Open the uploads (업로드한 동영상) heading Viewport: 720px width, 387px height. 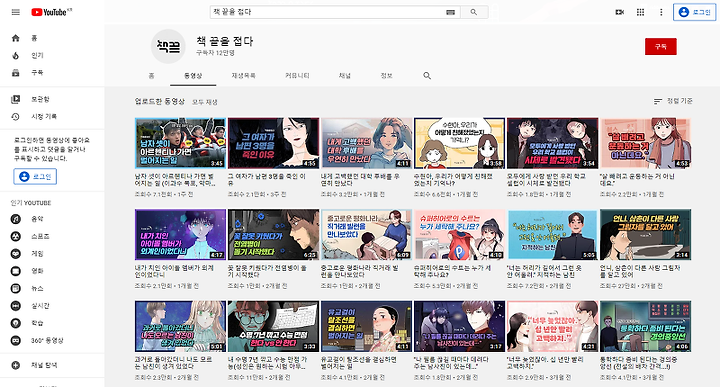[x=160, y=101]
